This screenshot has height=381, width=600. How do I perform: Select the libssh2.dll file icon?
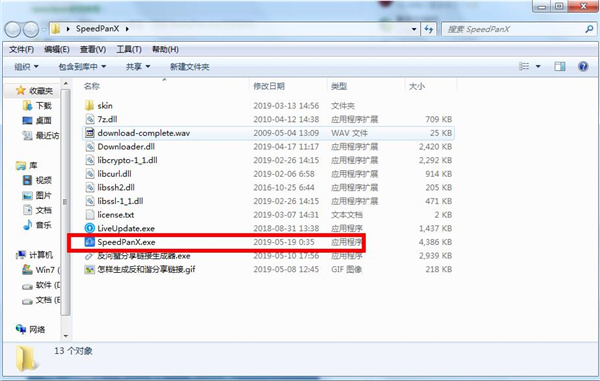pos(90,187)
